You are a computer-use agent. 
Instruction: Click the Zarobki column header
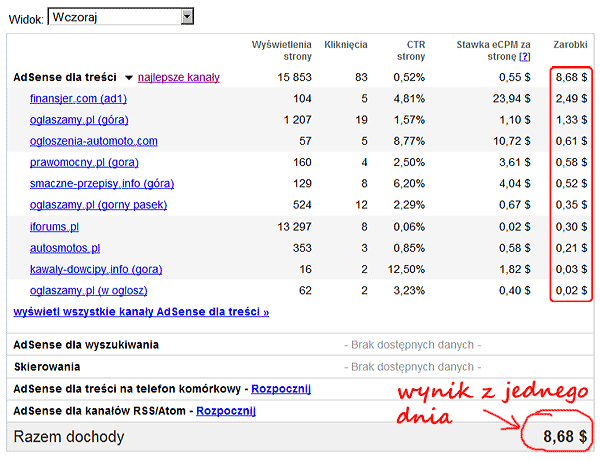pos(570,45)
